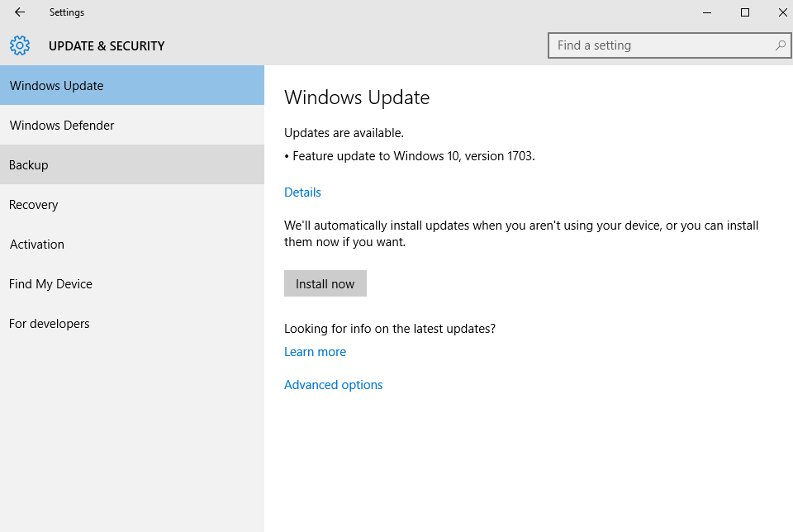This screenshot has width=793, height=532.
Task: Maximize the Settings window
Action: point(745,12)
